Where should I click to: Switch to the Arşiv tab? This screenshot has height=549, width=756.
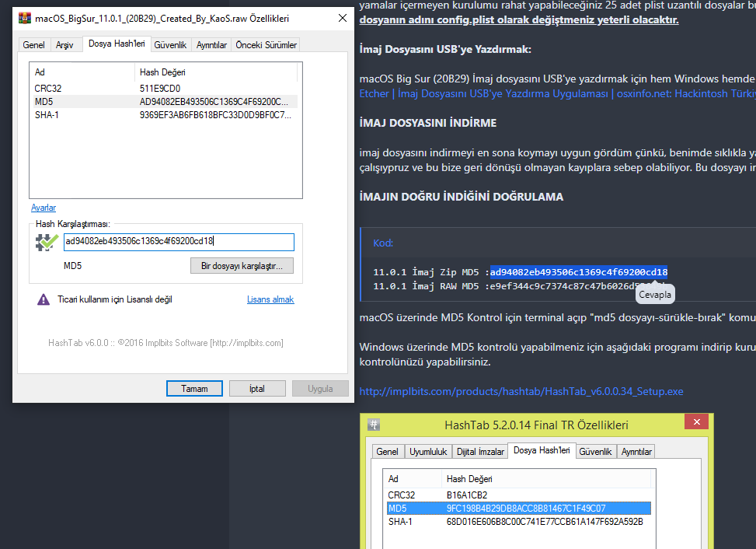(x=64, y=45)
